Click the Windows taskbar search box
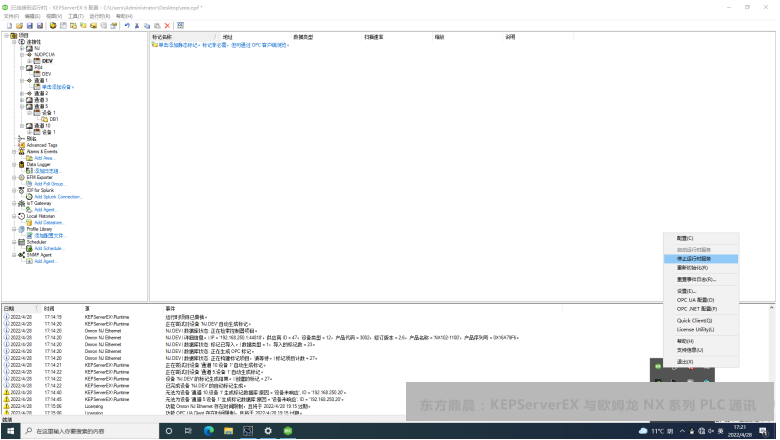This screenshot has height=440, width=780. coord(90,431)
